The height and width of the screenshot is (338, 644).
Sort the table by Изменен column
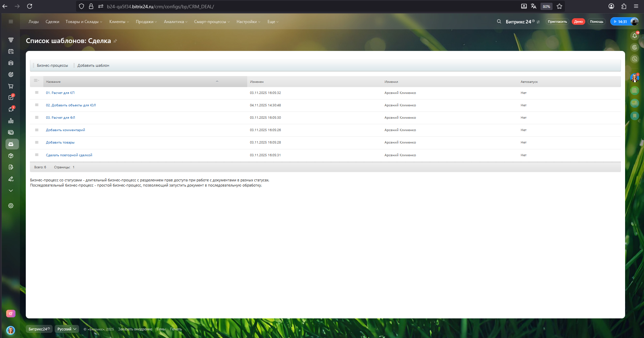[x=257, y=82]
